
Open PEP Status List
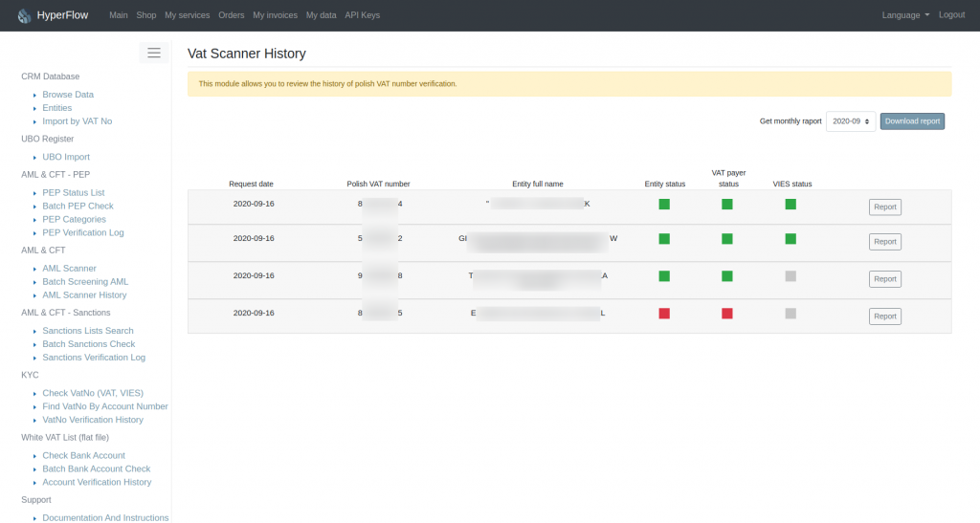pos(74,192)
